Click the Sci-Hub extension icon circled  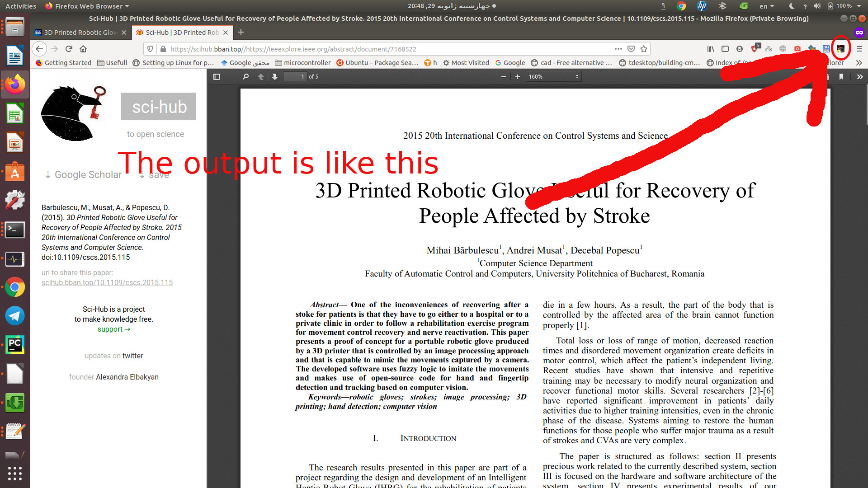coord(840,49)
